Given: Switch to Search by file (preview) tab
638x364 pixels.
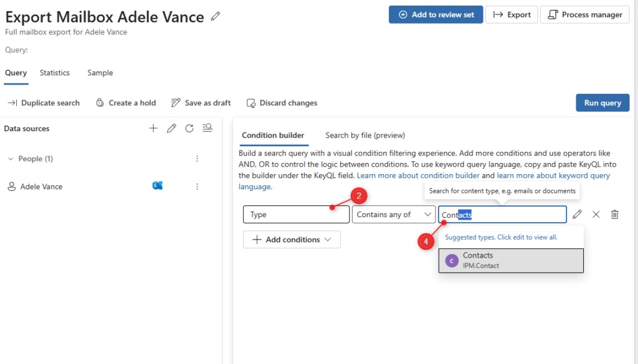Looking at the screenshot, I should coord(364,135).
